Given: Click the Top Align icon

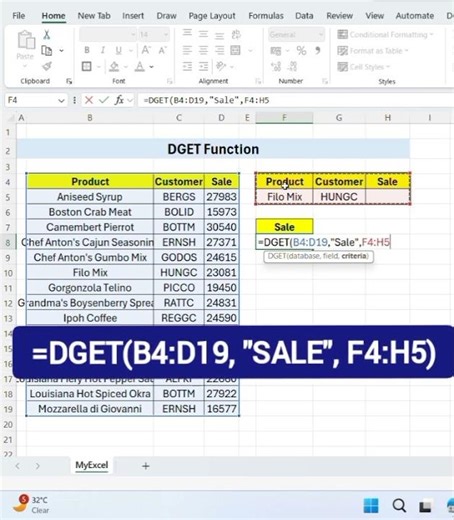Looking at the screenshot, I should coord(187,34).
